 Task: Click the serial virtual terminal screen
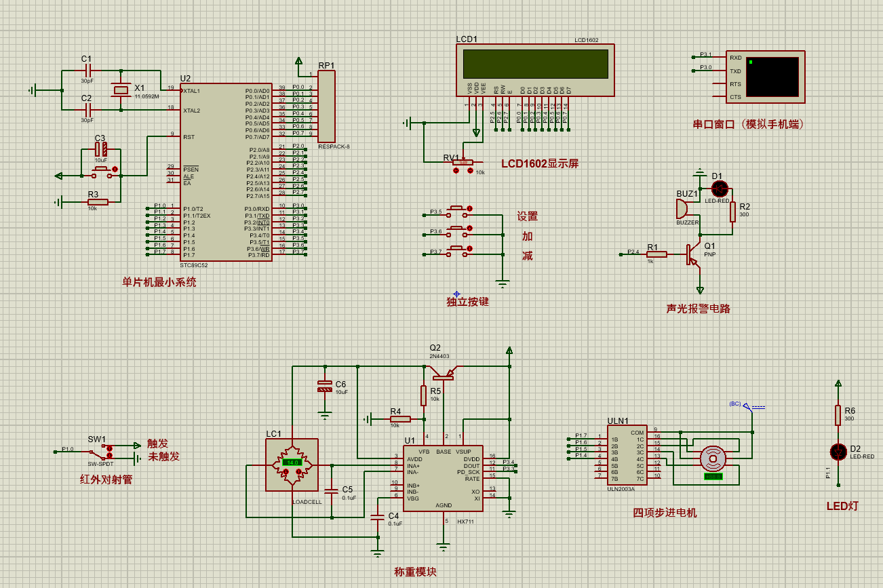coord(772,77)
